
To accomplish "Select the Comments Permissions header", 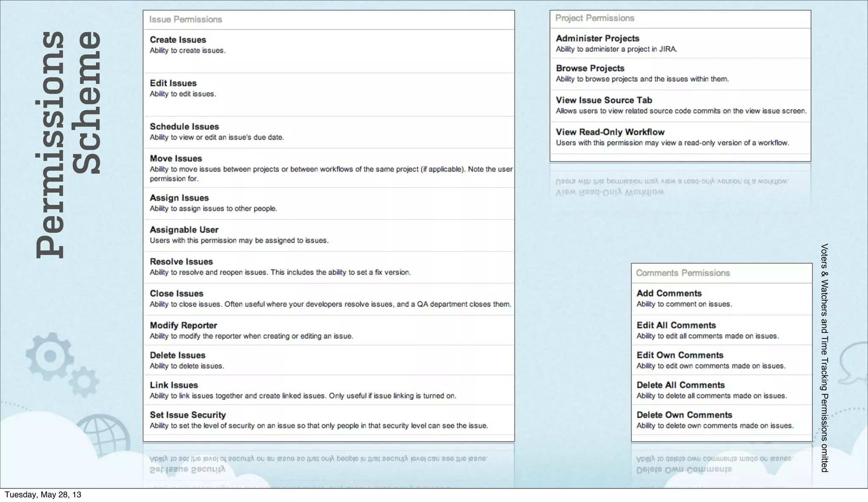I will [683, 273].
